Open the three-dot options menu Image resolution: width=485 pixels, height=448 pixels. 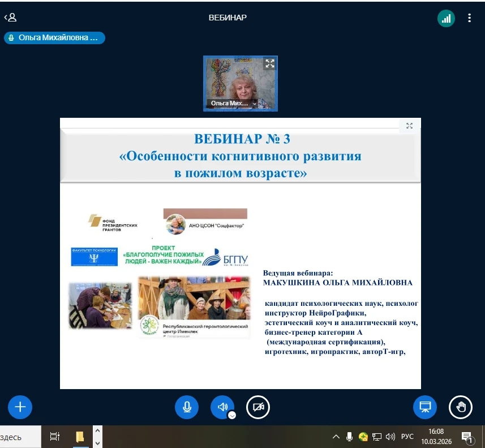[x=469, y=18]
